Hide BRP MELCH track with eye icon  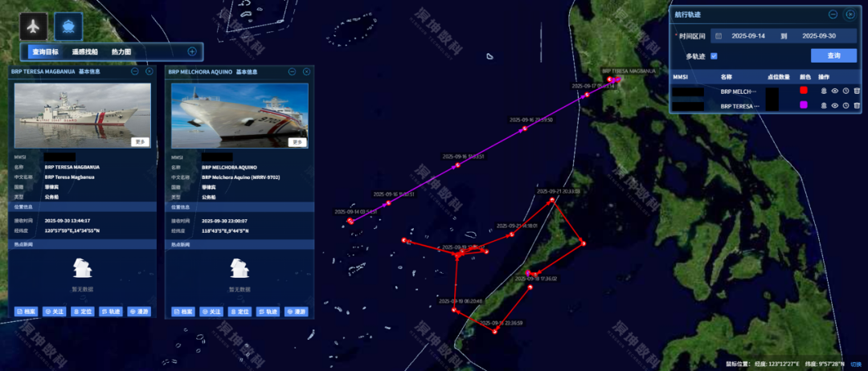[834, 90]
